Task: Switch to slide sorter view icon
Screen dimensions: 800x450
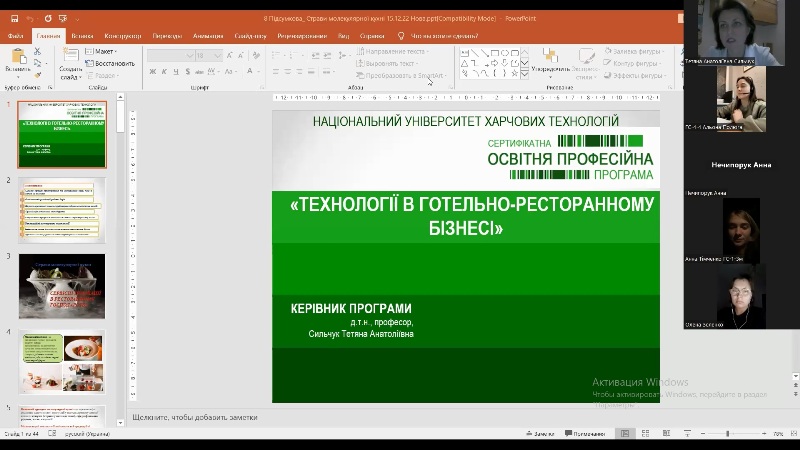Action: [x=647, y=434]
